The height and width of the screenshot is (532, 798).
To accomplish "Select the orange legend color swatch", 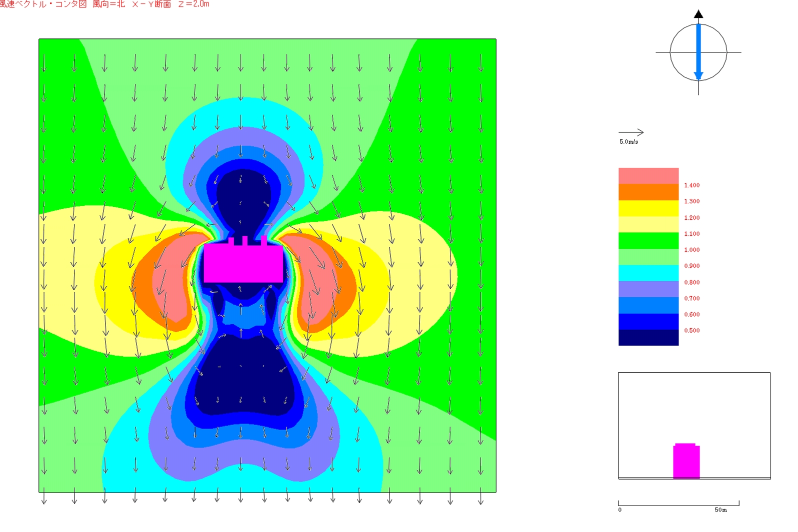I will point(648,192).
